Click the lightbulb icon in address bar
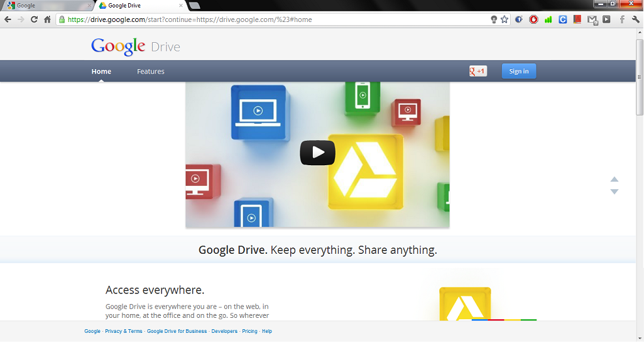Screen dimensions: 644x348 coord(494,19)
